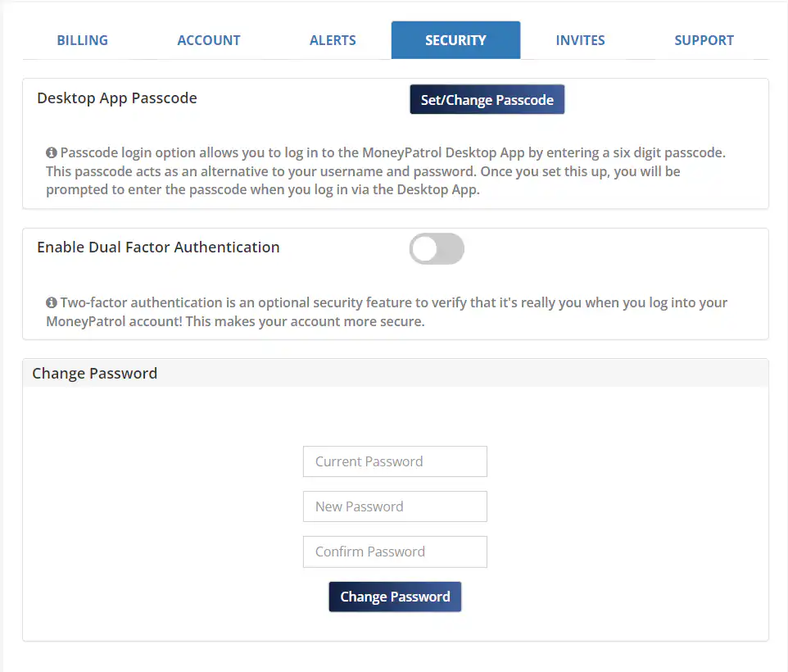
Task: Click the white knob of the authentication switch
Action: coord(424,249)
